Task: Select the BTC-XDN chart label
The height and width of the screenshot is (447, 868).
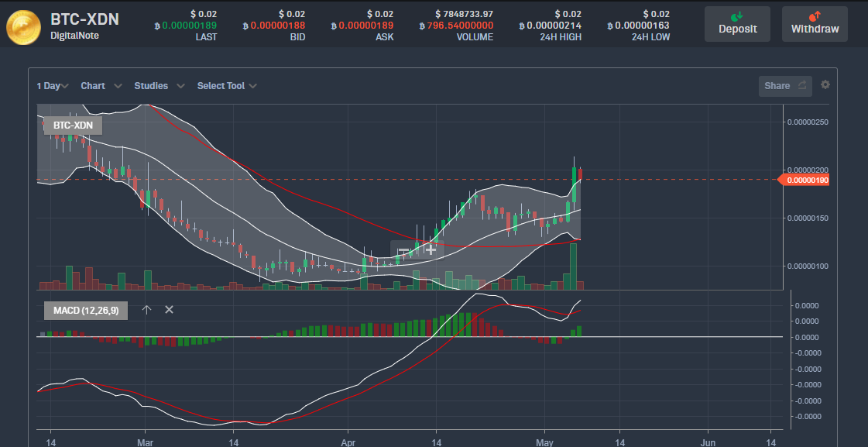Action: [73, 126]
